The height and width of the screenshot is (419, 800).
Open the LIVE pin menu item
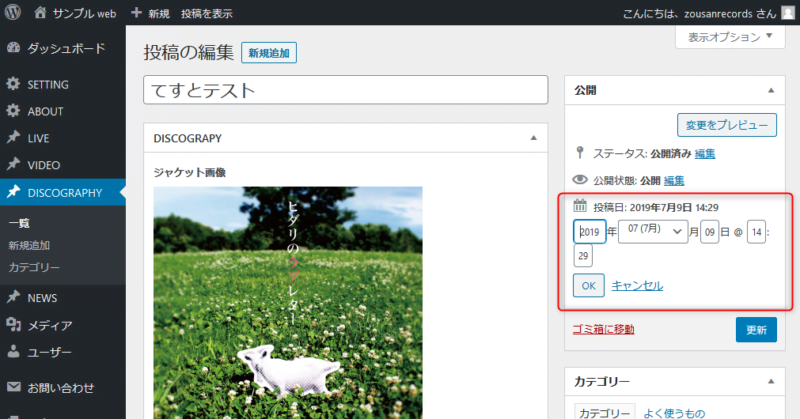click(x=38, y=138)
